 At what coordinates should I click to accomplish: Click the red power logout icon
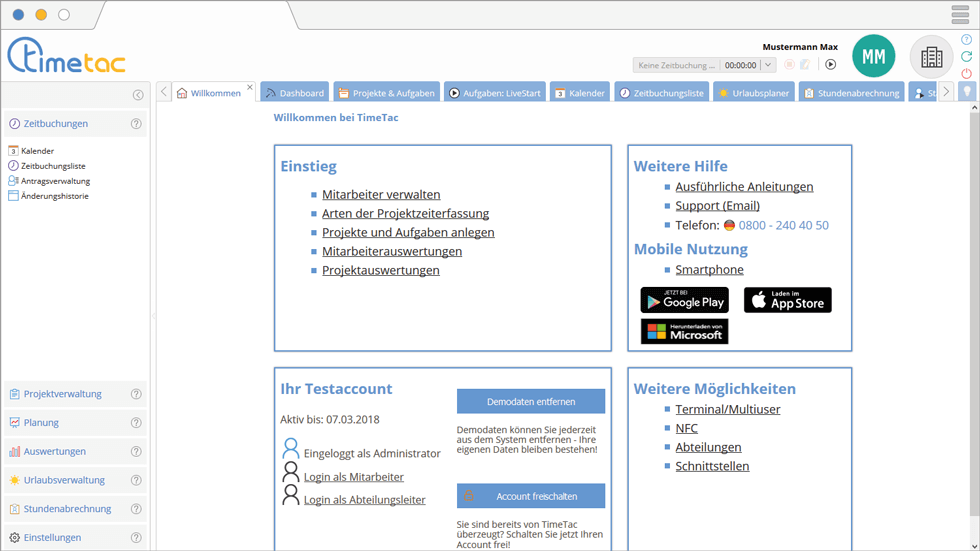966,74
